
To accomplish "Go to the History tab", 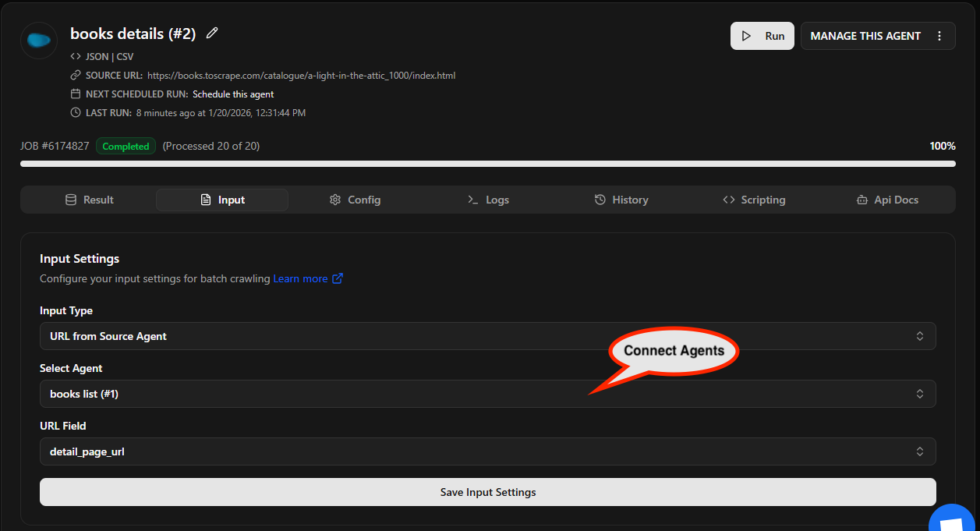I will point(621,200).
